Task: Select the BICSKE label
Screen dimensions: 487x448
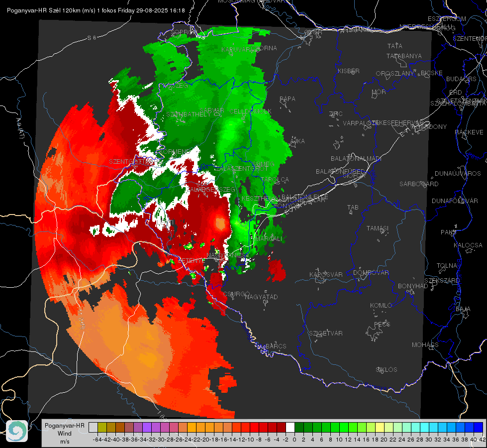Action: (x=432, y=73)
